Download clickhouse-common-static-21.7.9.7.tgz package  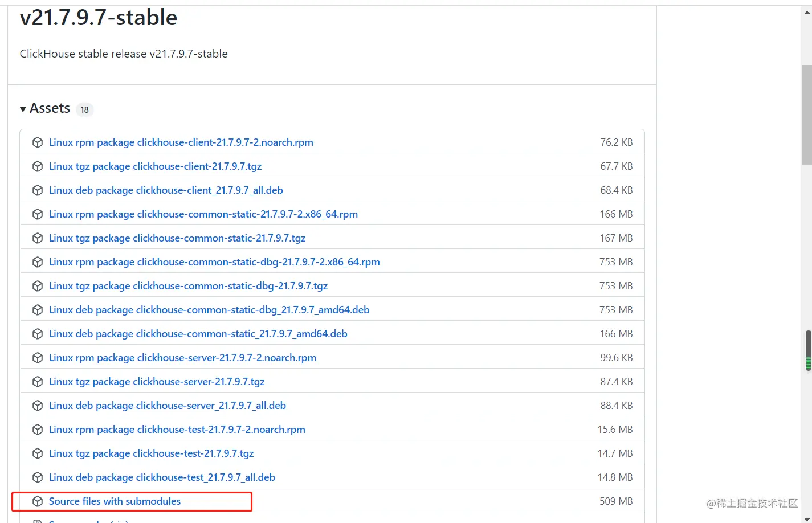click(x=177, y=238)
